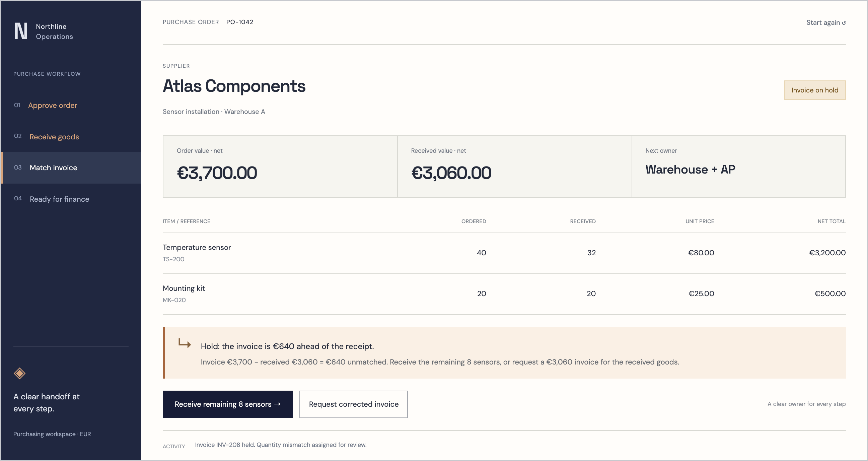Click the Northline N logo

pyautogui.click(x=21, y=31)
